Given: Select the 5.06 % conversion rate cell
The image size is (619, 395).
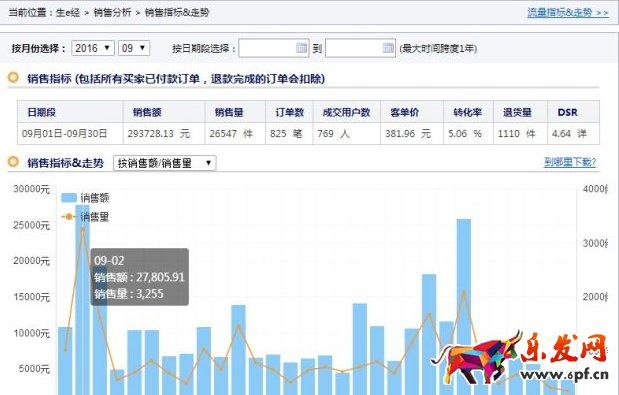Looking at the screenshot, I should click(x=468, y=134).
